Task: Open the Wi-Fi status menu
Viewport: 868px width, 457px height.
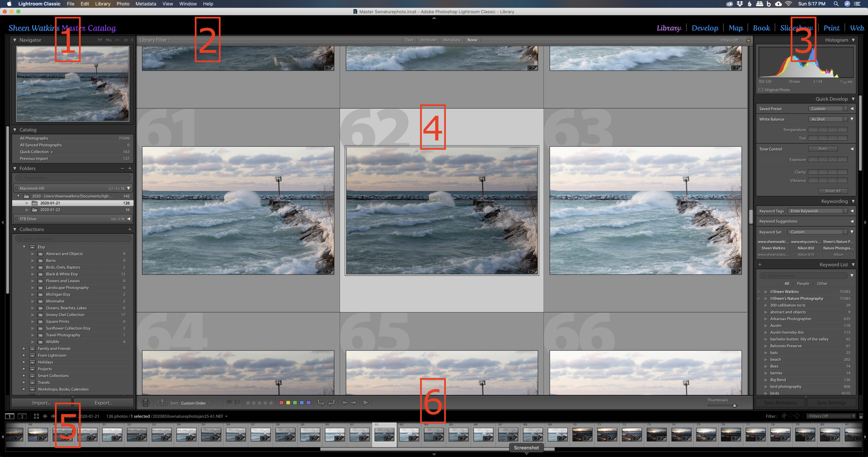Action: pyautogui.click(x=788, y=4)
